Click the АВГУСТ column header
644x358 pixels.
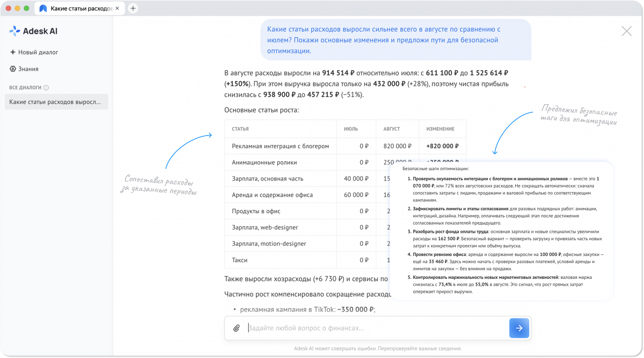click(392, 129)
